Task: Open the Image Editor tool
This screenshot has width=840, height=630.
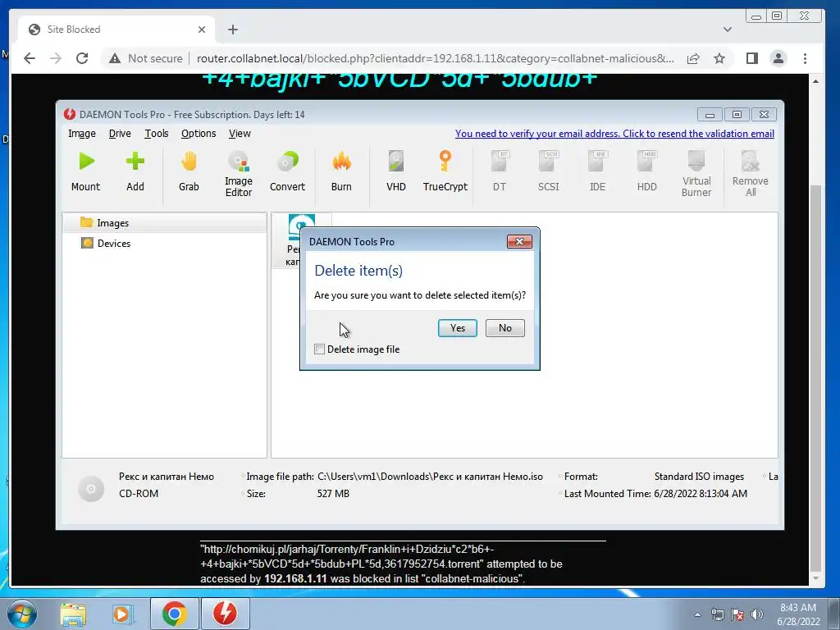Action: [x=239, y=174]
